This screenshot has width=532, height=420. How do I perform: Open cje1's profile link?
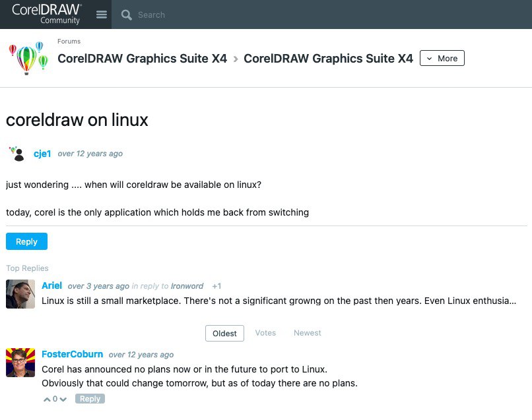tap(42, 154)
